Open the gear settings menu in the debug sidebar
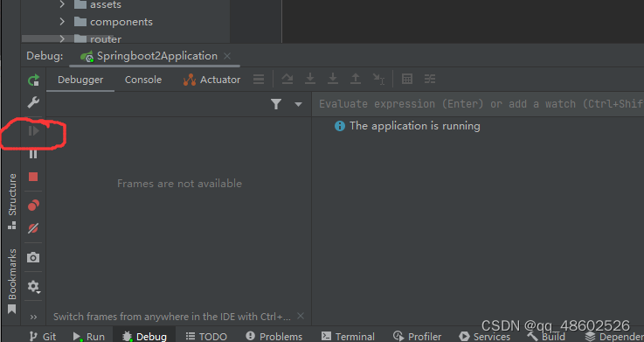Screen dimensions: 644x342 (x=33, y=286)
